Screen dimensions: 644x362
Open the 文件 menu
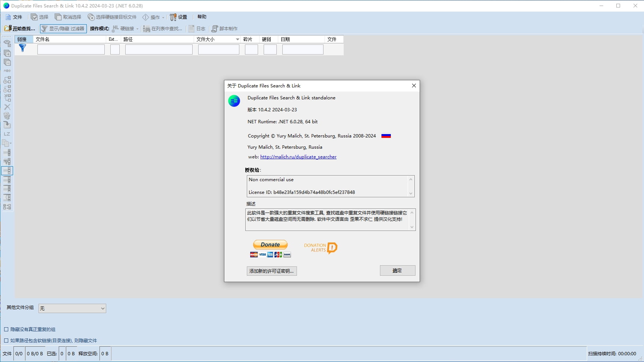click(x=14, y=17)
